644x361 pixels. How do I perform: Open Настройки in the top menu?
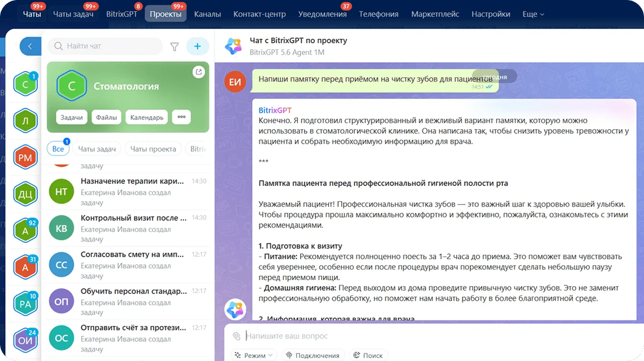coord(491,14)
